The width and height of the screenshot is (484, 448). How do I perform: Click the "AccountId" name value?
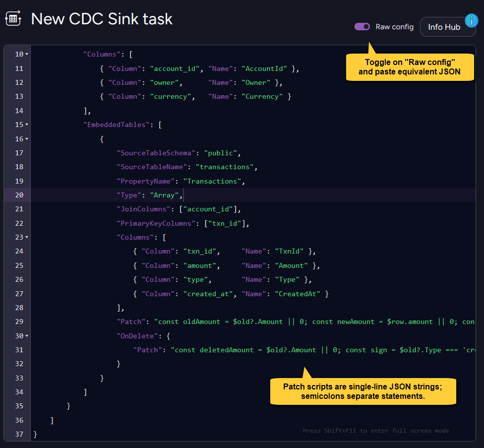click(264, 68)
